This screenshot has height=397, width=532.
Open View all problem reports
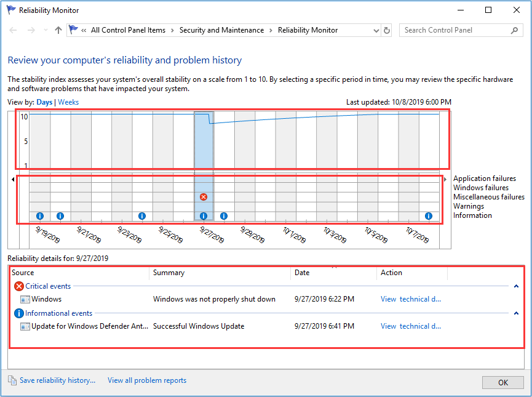click(147, 380)
